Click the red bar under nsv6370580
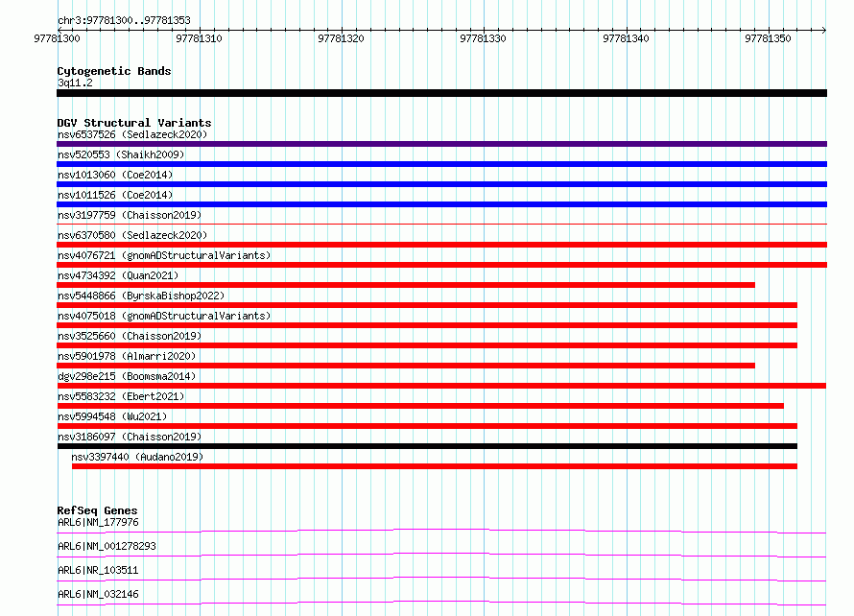Viewport: 854px width, 616px height. [x=441, y=245]
